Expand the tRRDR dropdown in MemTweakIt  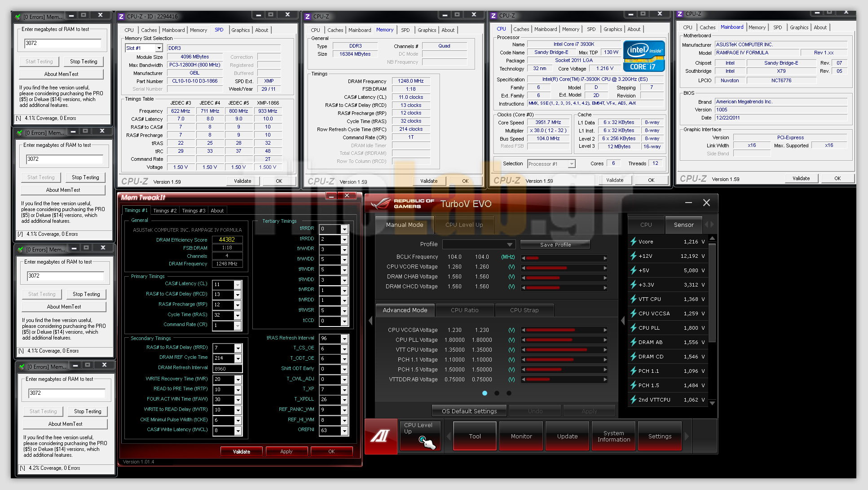click(x=344, y=229)
